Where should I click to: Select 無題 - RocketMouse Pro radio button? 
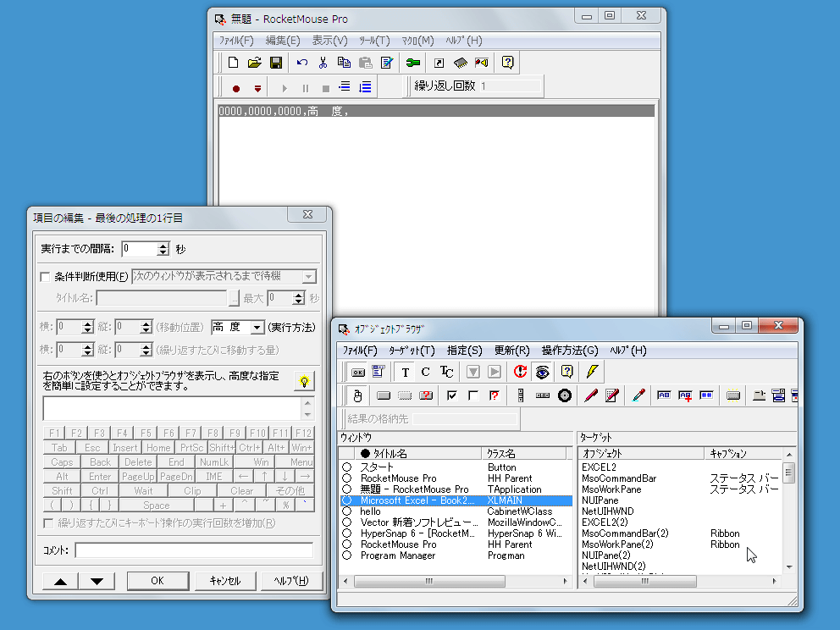point(347,489)
